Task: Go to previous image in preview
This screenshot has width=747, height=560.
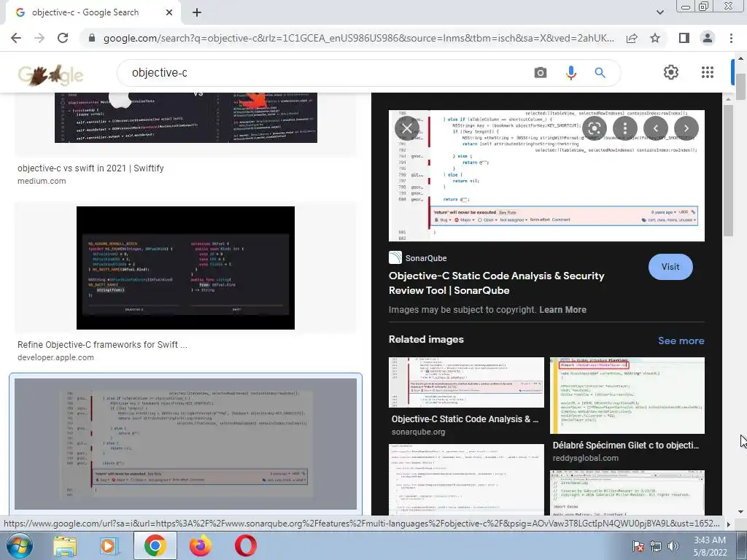Action: click(x=656, y=128)
